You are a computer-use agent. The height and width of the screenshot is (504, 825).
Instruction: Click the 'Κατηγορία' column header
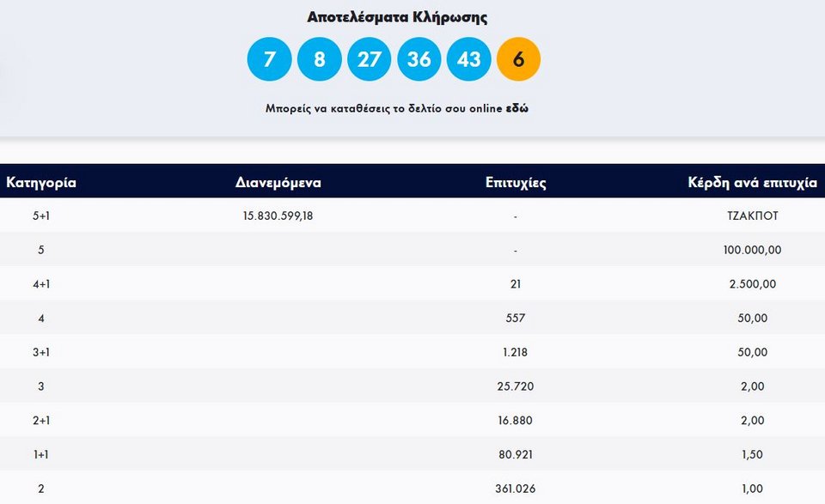(41, 182)
